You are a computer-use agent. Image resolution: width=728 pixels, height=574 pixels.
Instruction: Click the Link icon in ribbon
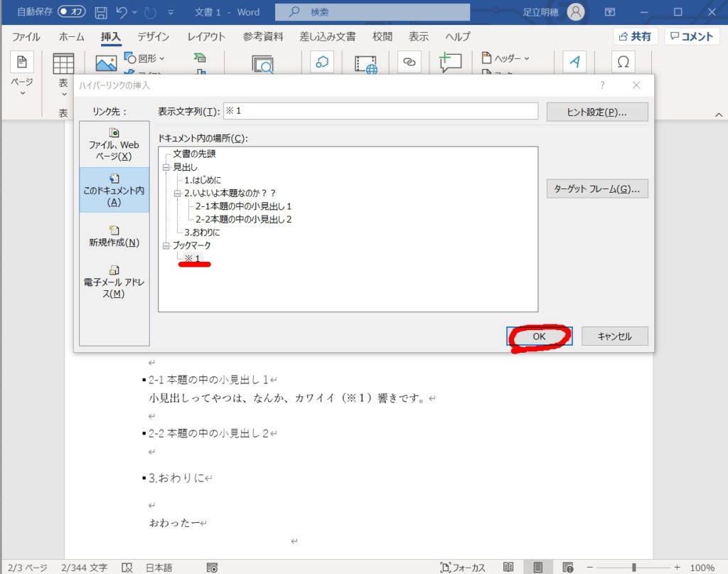click(x=409, y=63)
